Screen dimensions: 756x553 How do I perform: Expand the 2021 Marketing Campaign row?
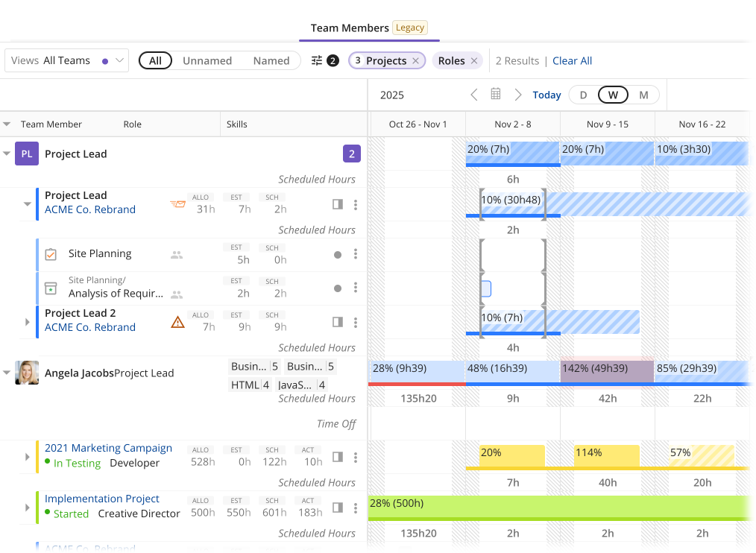coord(28,457)
